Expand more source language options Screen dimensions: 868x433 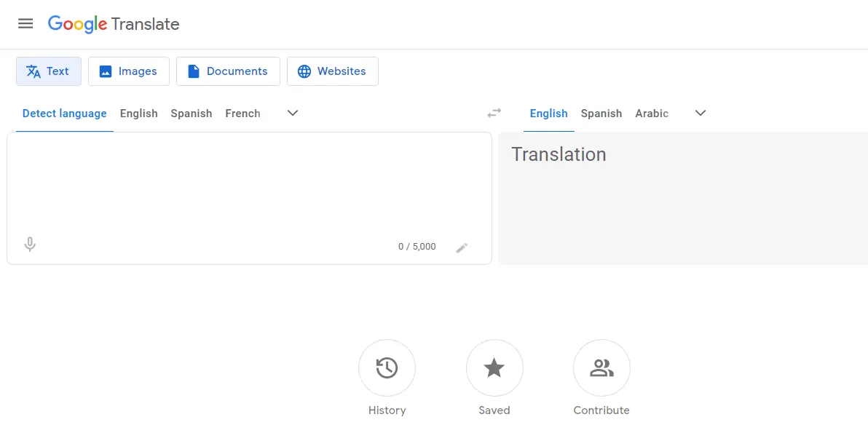click(292, 113)
